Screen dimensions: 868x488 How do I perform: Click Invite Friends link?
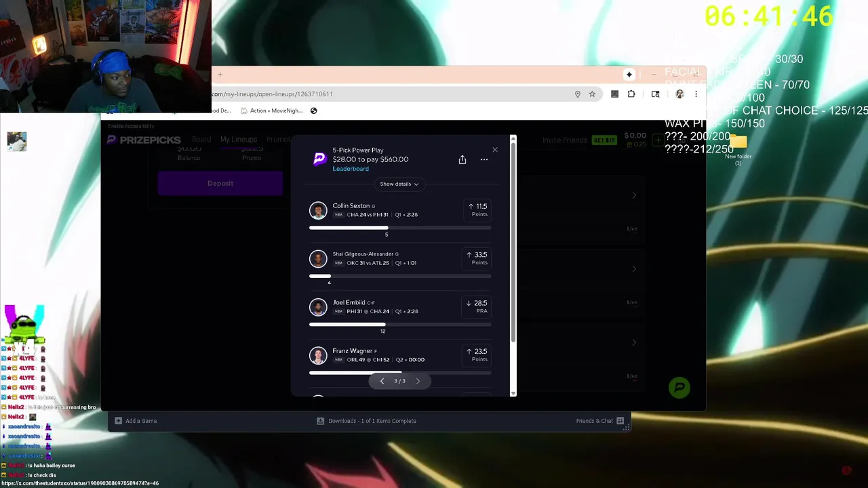pyautogui.click(x=565, y=140)
